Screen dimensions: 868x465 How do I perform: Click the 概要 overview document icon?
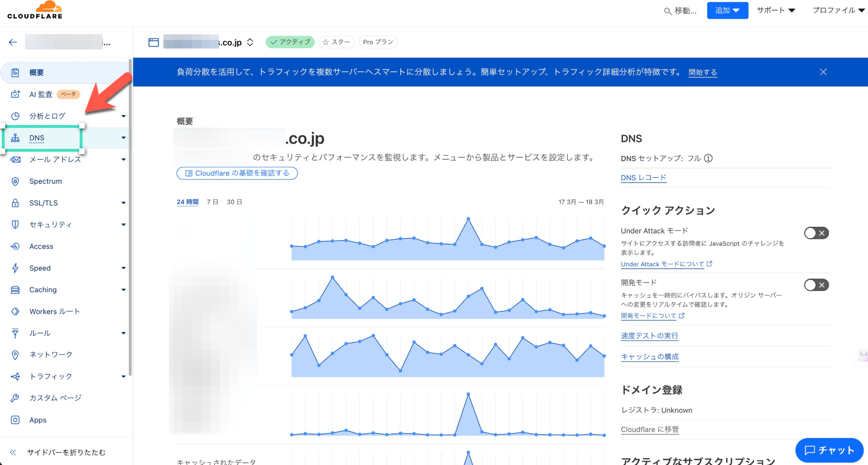[x=15, y=73]
